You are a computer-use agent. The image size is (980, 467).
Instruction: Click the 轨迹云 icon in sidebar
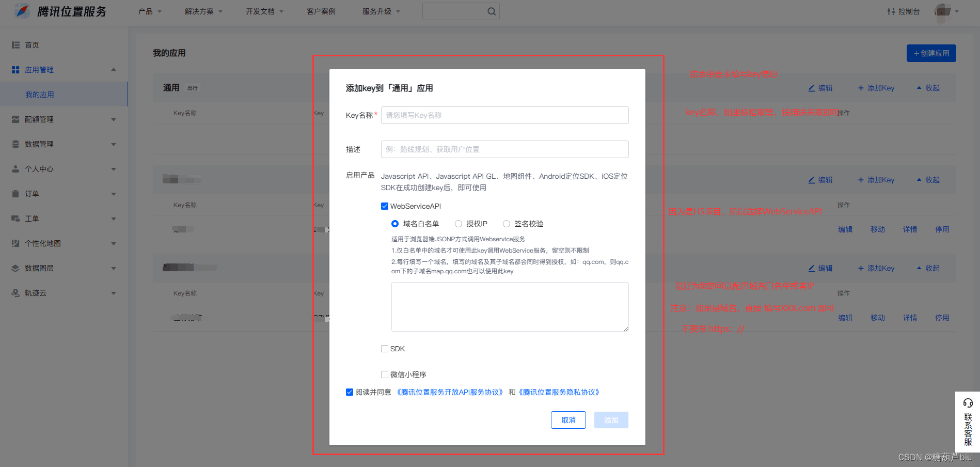point(15,293)
